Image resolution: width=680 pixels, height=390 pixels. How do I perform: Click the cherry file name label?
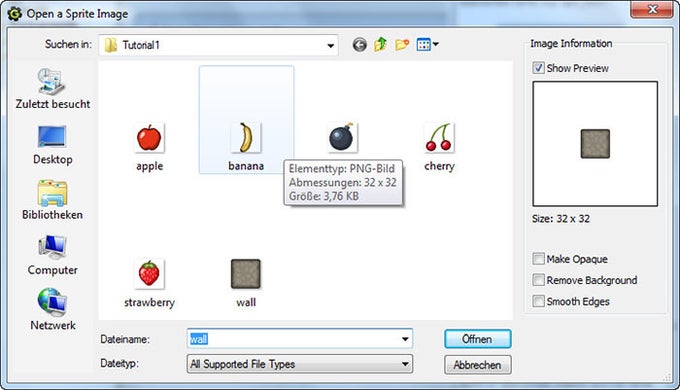click(439, 166)
